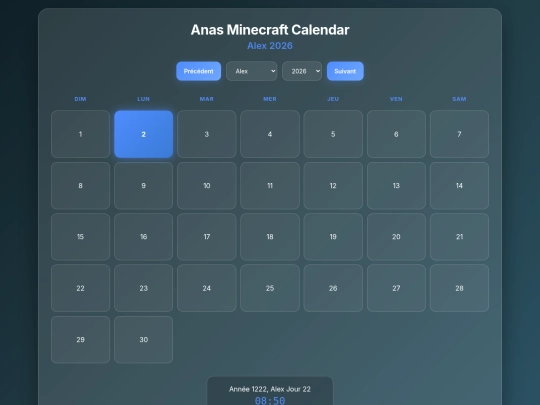Click day 12 in the calendar
Viewport: 540px width, 405px height.
tap(333, 186)
